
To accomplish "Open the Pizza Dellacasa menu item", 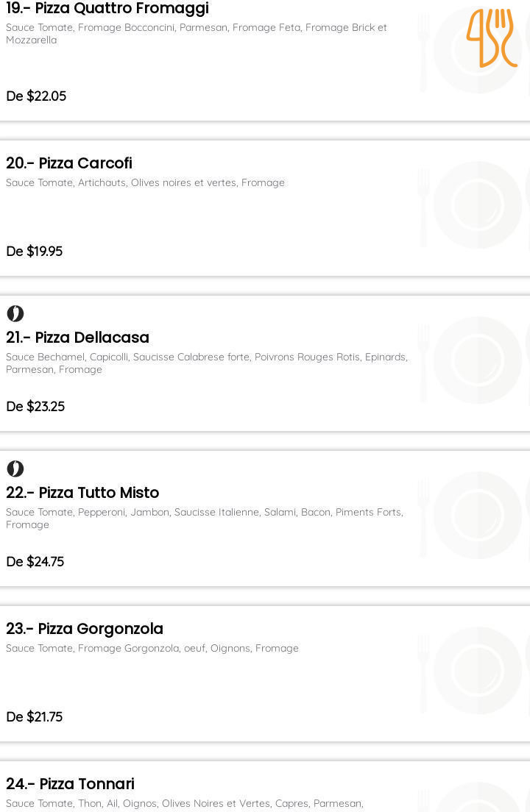I will pos(77,338).
